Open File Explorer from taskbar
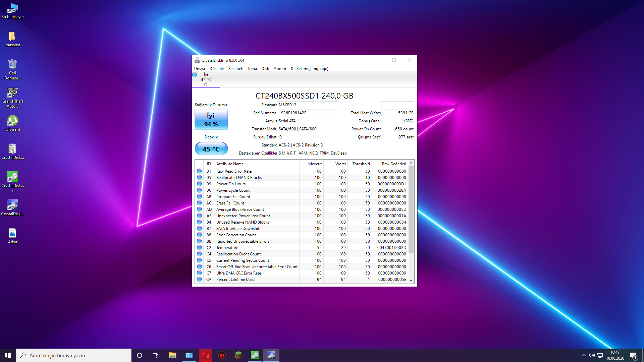 (x=172, y=355)
